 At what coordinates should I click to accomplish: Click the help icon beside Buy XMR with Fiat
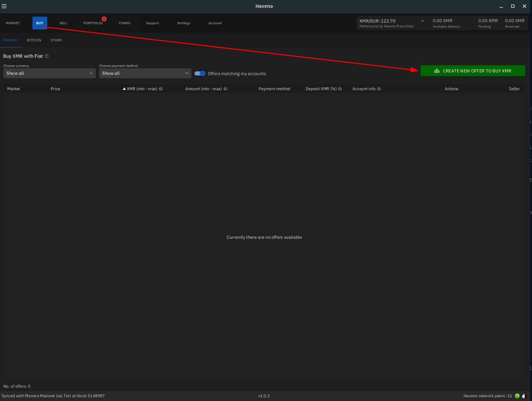[47, 56]
